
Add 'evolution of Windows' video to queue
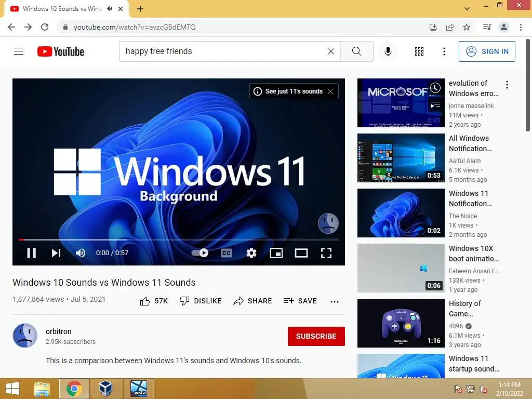[435, 104]
